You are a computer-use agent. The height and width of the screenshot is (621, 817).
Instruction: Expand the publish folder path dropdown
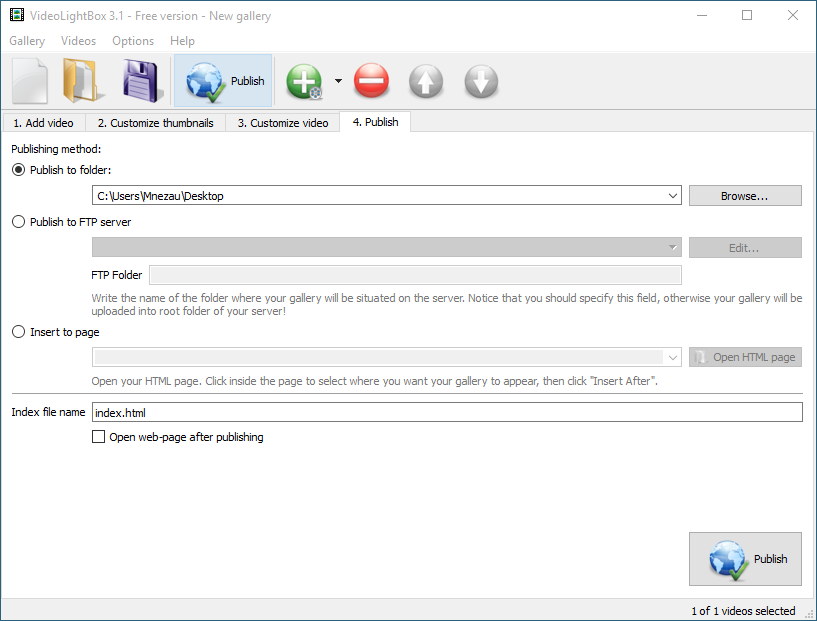point(673,196)
